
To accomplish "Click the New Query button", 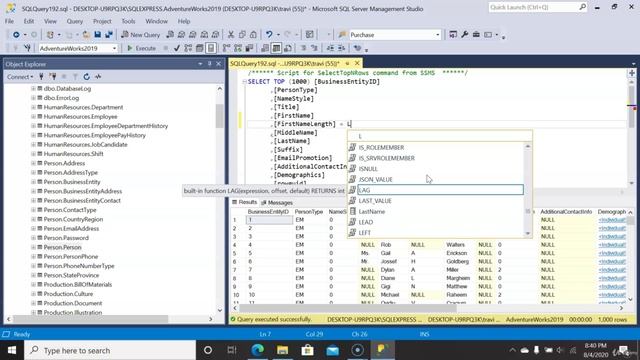I will pyautogui.click(x=140, y=35).
